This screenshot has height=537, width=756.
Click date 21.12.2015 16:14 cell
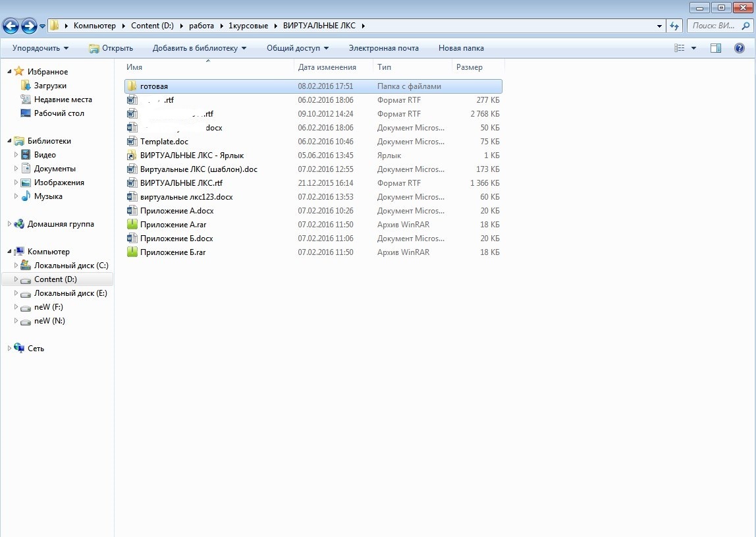[x=325, y=183]
